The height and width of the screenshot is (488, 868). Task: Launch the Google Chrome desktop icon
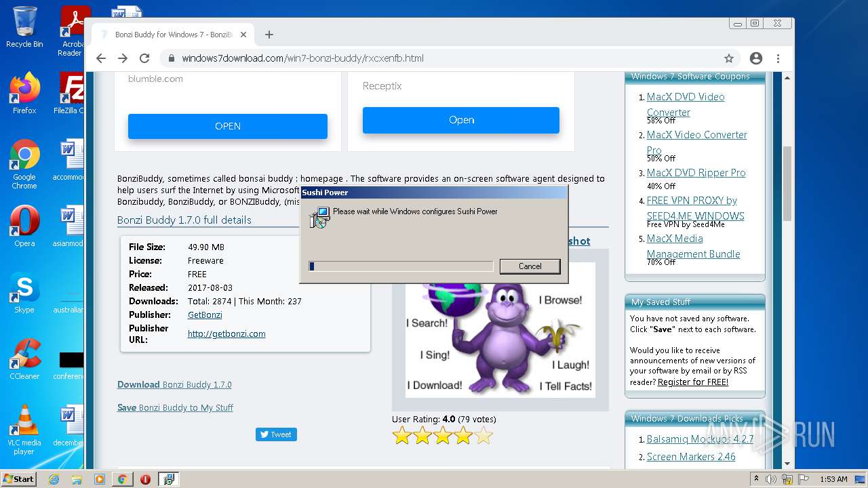(24, 163)
